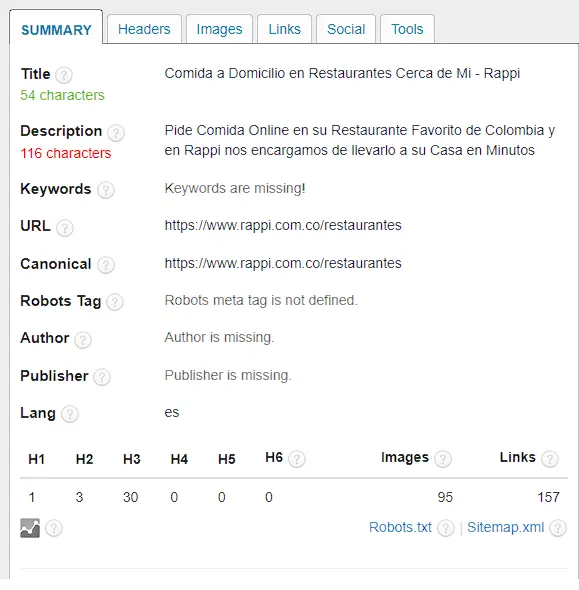Click the Canonical URL value
Viewport: 579px width, 590px height.
click(x=283, y=263)
